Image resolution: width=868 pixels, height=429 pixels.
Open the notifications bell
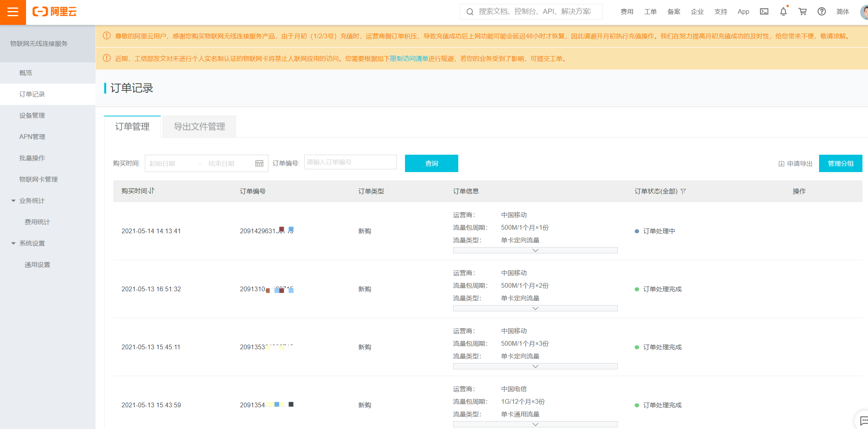click(784, 11)
